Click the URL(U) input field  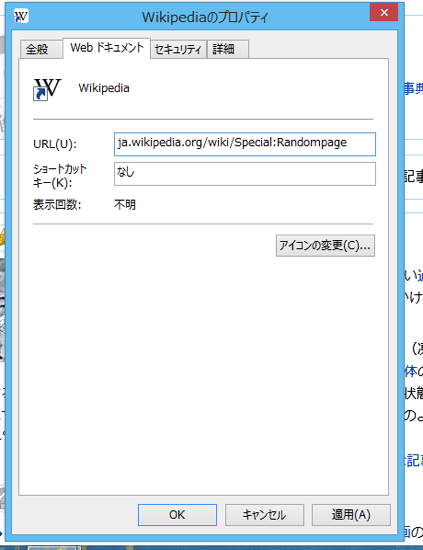pyautogui.click(x=245, y=144)
